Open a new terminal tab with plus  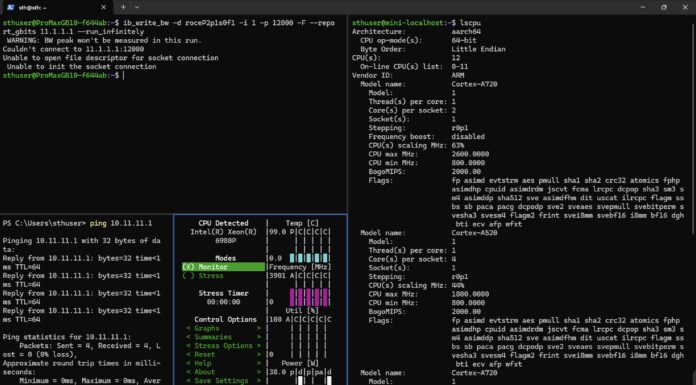pos(123,7)
